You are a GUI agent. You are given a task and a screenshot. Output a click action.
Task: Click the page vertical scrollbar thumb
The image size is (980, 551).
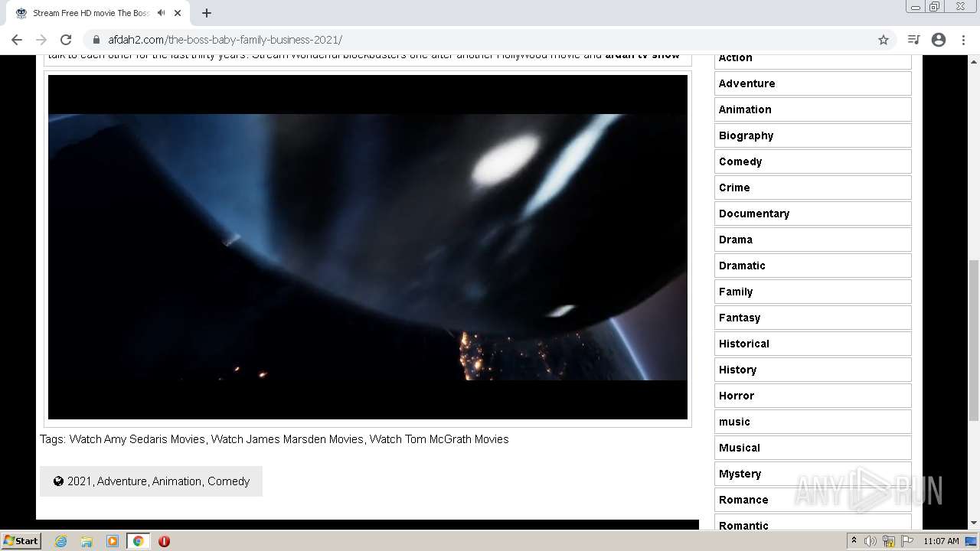point(974,340)
